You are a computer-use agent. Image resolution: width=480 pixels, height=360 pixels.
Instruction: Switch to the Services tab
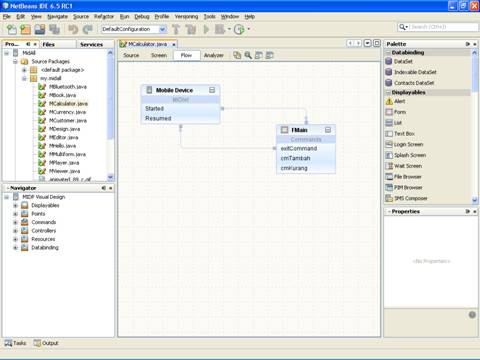click(91, 44)
